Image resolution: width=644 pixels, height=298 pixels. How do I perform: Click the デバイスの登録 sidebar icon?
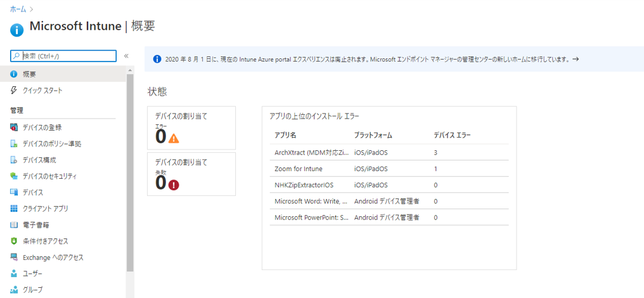pyautogui.click(x=14, y=127)
